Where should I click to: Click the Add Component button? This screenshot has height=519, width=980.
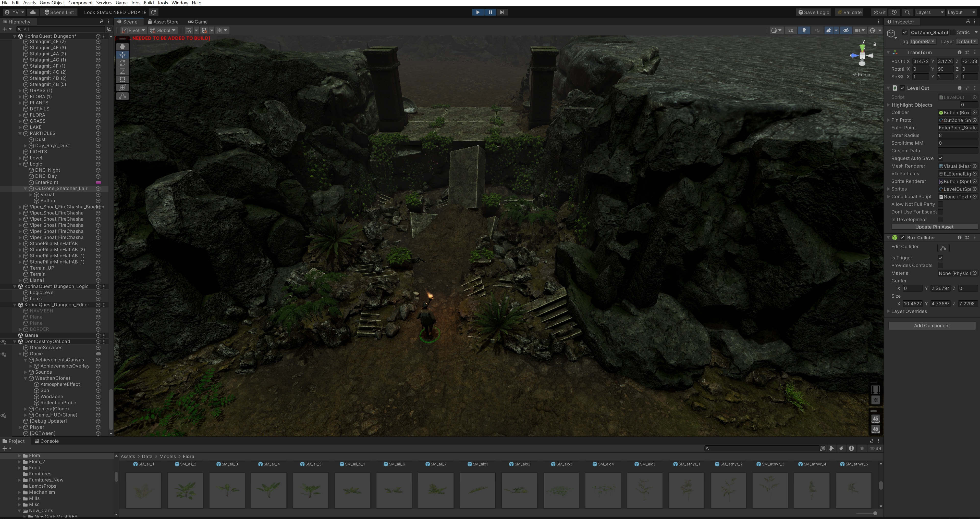coord(932,325)
